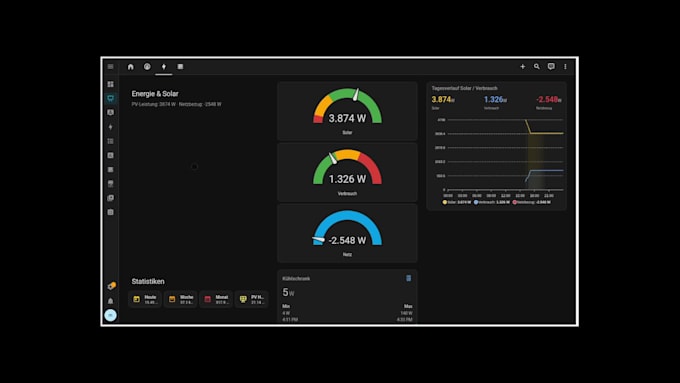Open the user profile avatar
This screenshot has height=383, width=680.
pos(111,315)
